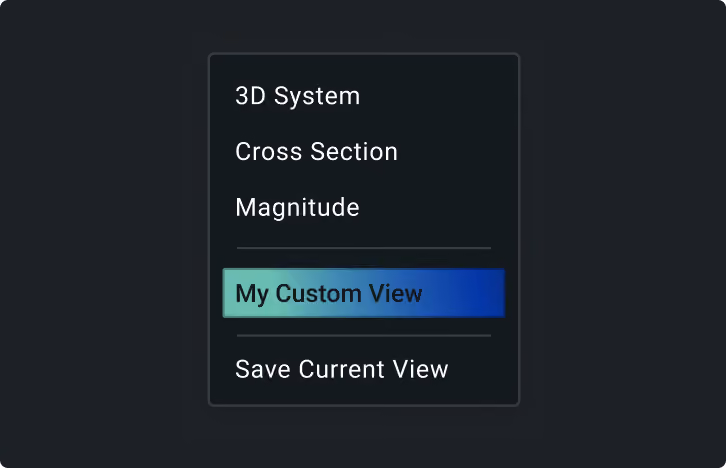Save the current view as a preset
This screenshot has height=468, width=726.
(363, 369)
